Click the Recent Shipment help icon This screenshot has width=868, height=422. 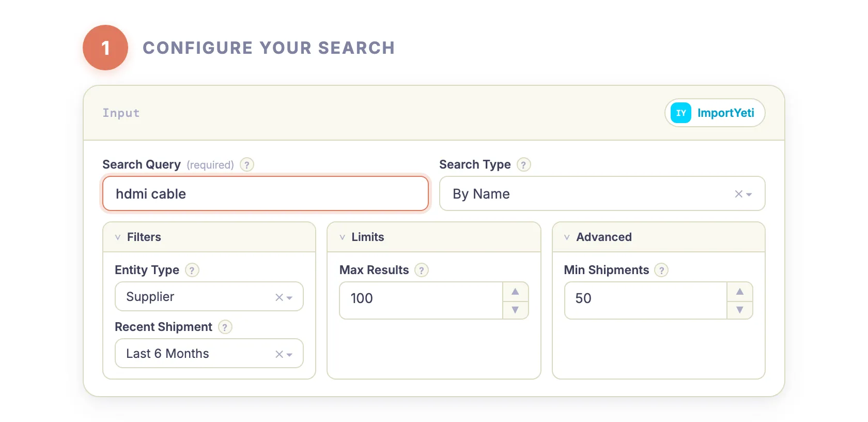pyautogui.click(x=225, y=327)
